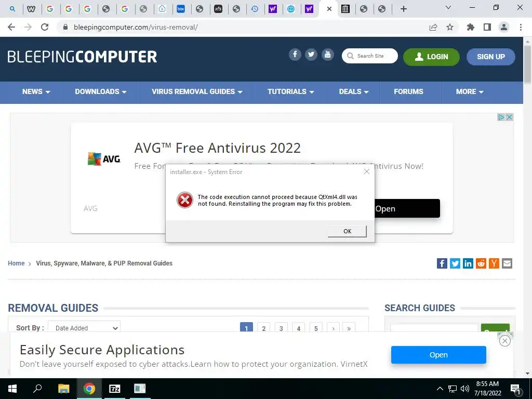Close the current active tab
The image size is (532, 399).
coord(329,9)
